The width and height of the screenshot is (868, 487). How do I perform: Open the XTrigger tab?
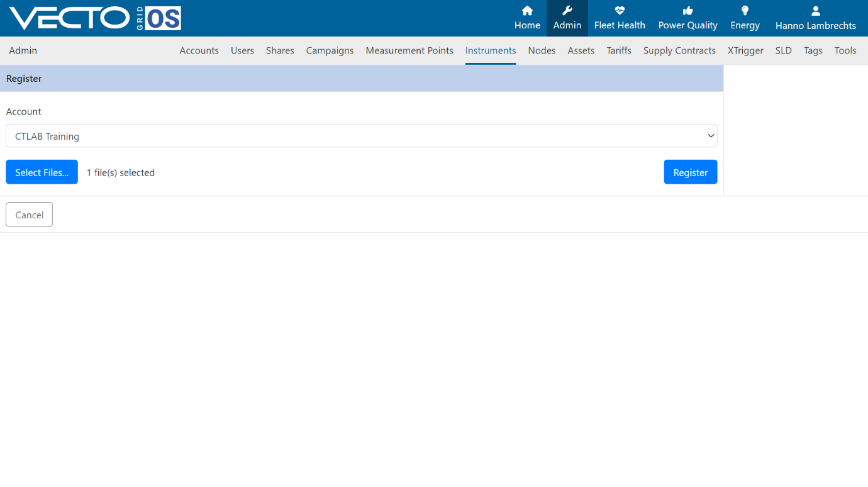tap(745, 50)
